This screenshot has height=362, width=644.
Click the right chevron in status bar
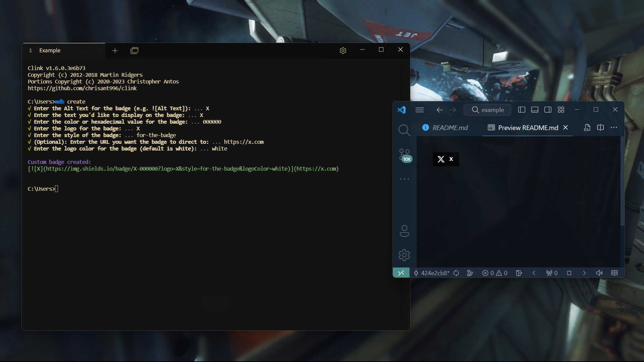pos(584,273)
